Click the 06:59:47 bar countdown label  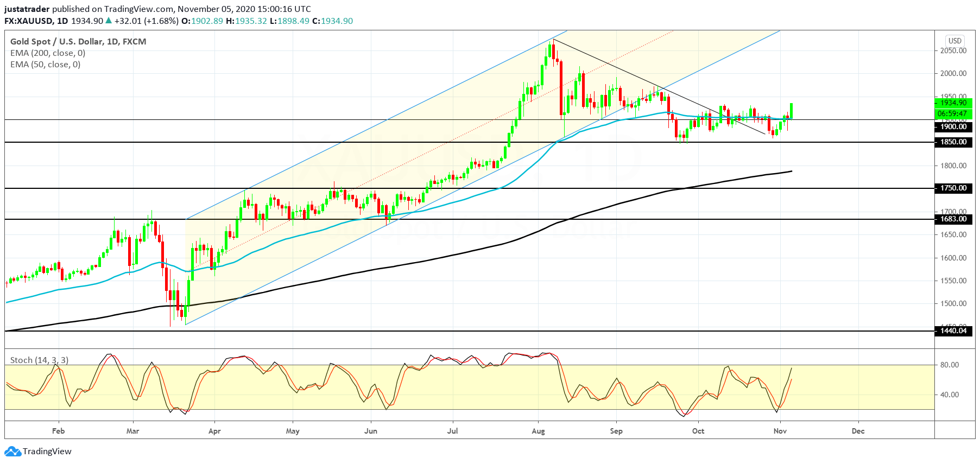pyautogui.click(x=953, y=113)
